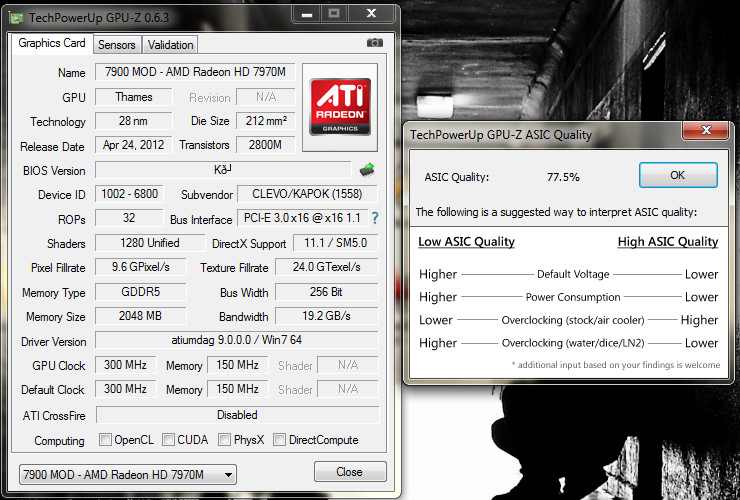Click the BIOS save-to-file chip icon

click(367, 169)
